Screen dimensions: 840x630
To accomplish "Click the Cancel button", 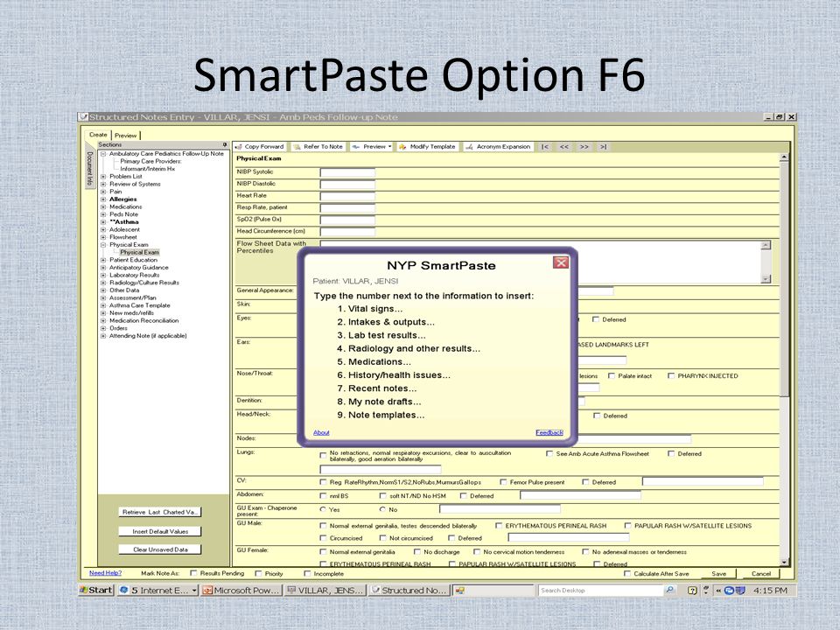I will pos(760,574).
